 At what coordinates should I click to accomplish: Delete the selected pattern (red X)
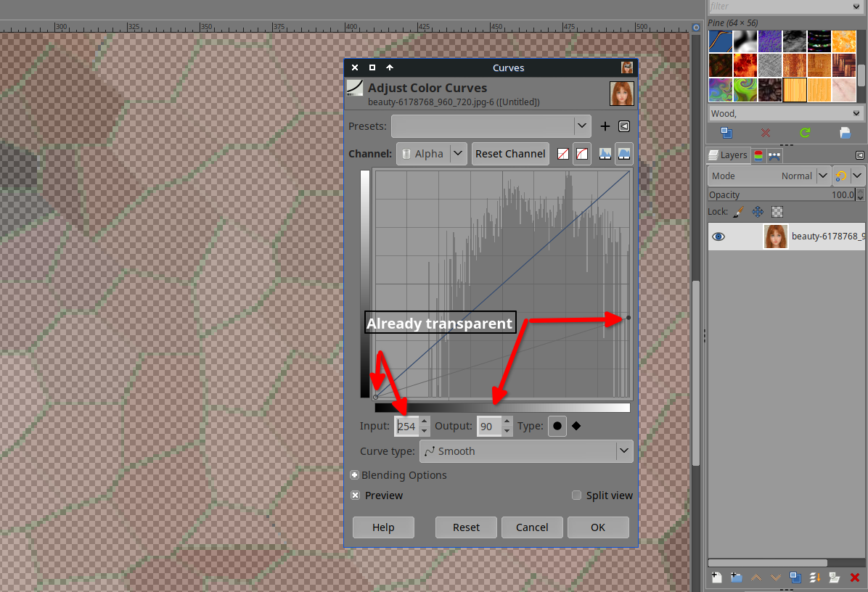click(766, 133)
